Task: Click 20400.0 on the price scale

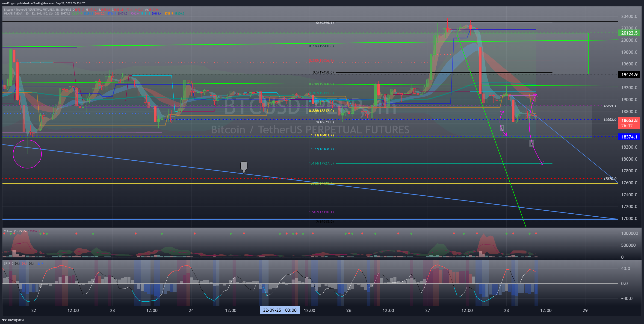Action: coord(629,17)
